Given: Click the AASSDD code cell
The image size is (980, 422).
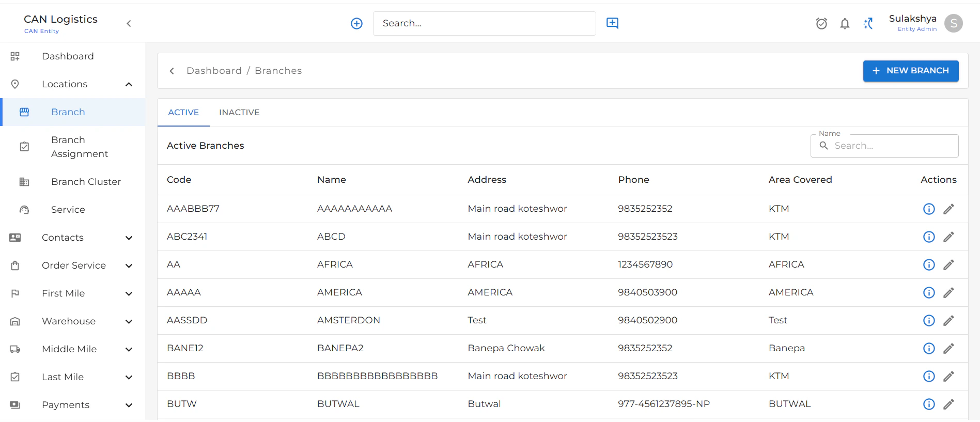Looking at the screenshot, I should coord(187,320).
